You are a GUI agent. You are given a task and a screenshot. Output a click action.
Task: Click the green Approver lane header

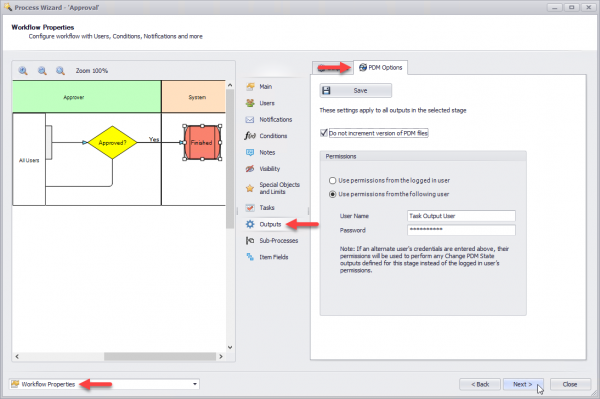click(87, 97)
